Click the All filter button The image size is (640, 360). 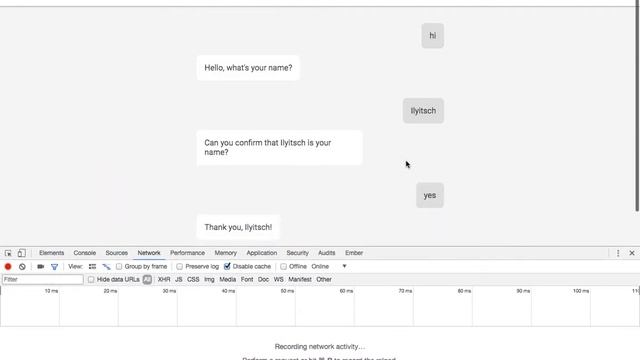(x=147, y=280)
